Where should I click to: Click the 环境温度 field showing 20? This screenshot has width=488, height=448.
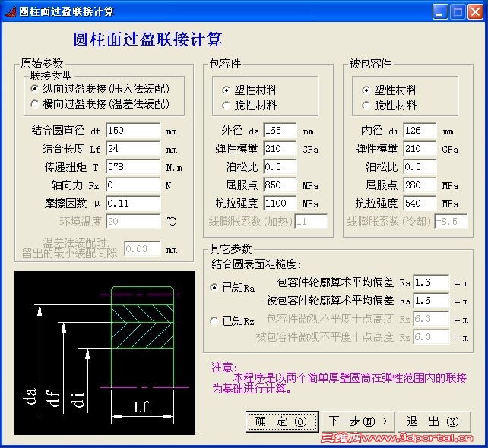(133, 222)
